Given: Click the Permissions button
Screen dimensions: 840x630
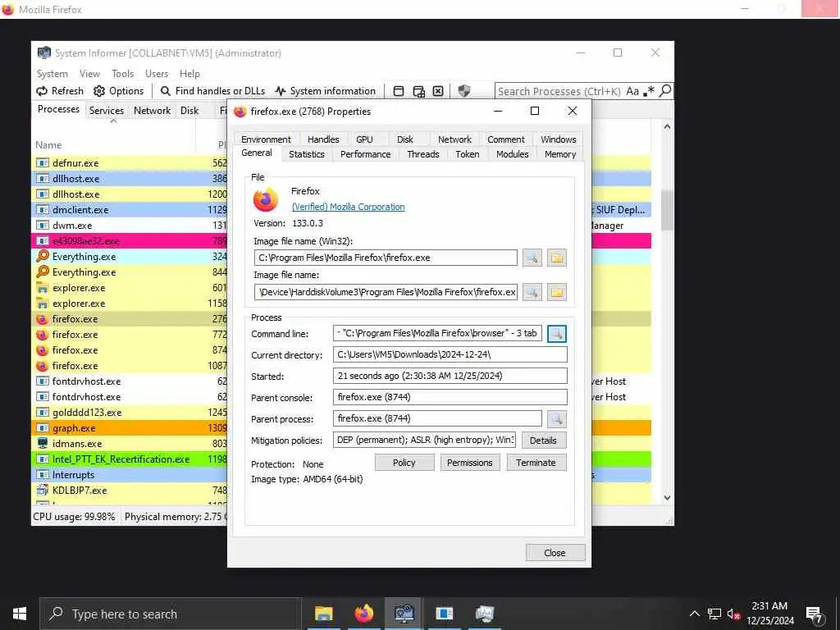Looking at the screenshot, I should (470, 463).
